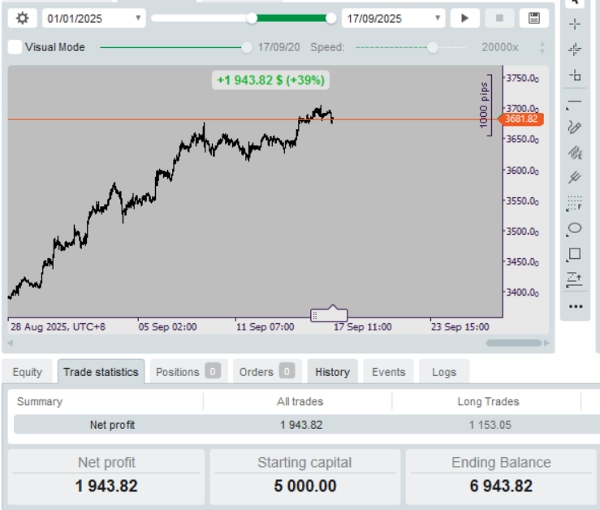The image size is (600, 510).
Task: Adjust speed value with 20000x stepper
Action: point(542,47)
